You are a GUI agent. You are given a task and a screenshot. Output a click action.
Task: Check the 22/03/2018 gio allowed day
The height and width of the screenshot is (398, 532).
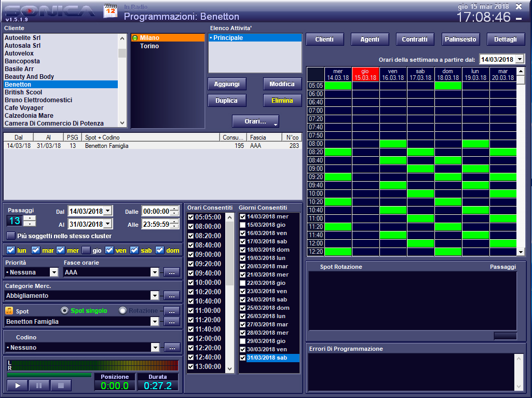pos(242,283)
